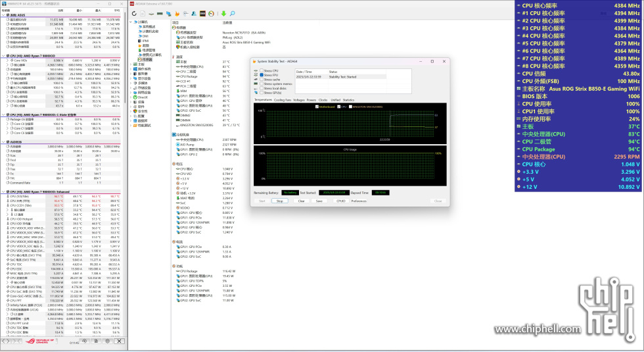Launch System Stability Test flame icon in AIDA64 toolbar
644x352 pixels.
pyautogui.click(x=177, y=14)
